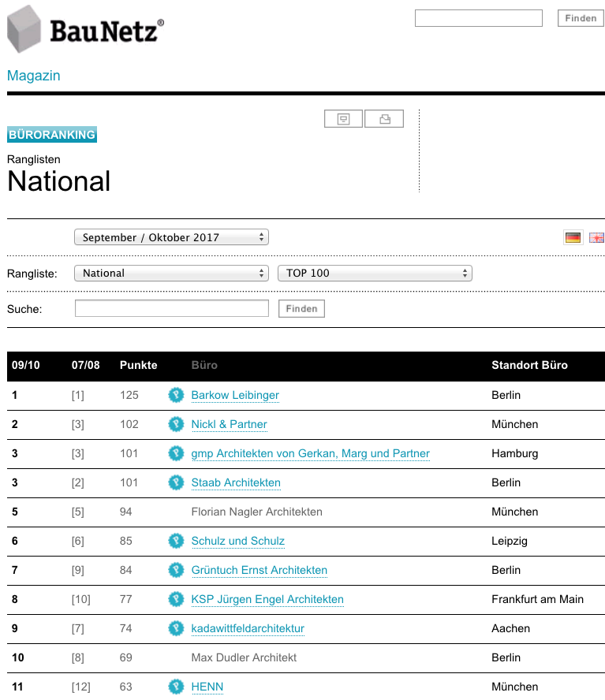Click the badge icon beside Barkow Leibinger
Image resolution: width=605 pixels, height=700 pixels.
coord(176,395)
